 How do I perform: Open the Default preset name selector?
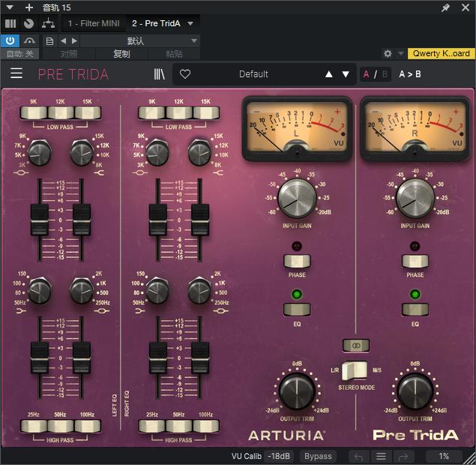[x=253, y=74]
